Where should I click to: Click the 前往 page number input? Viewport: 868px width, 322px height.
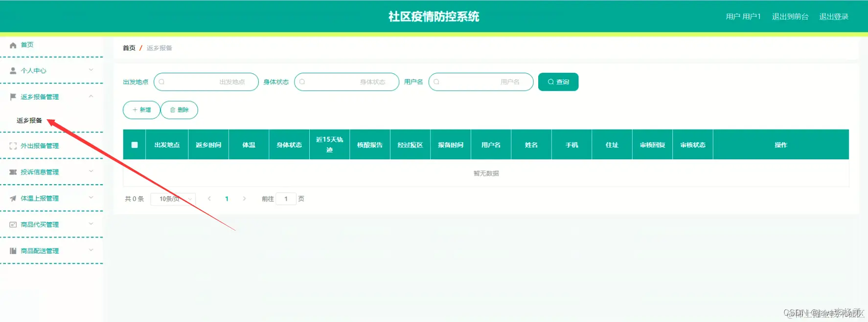tap(286, 199)
